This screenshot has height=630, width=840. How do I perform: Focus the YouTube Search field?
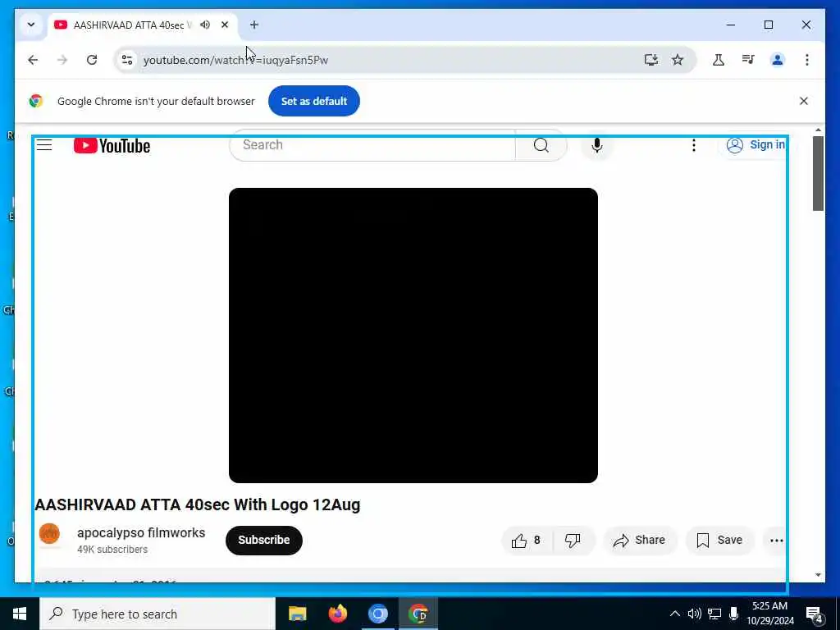point(372,144)
